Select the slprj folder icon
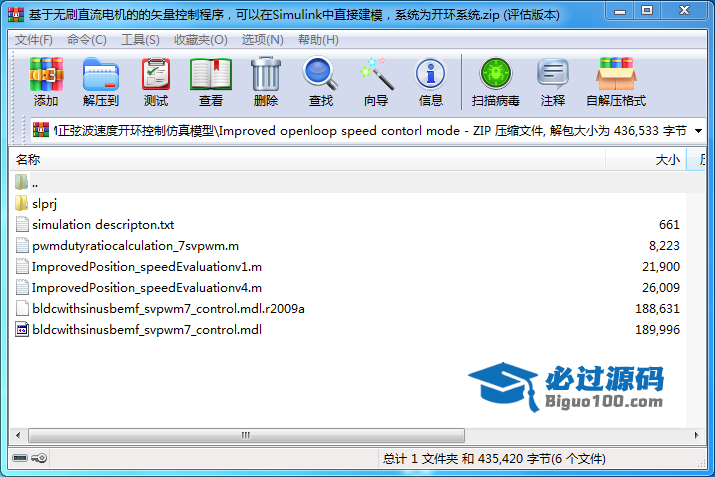 (x=21, y=203)
